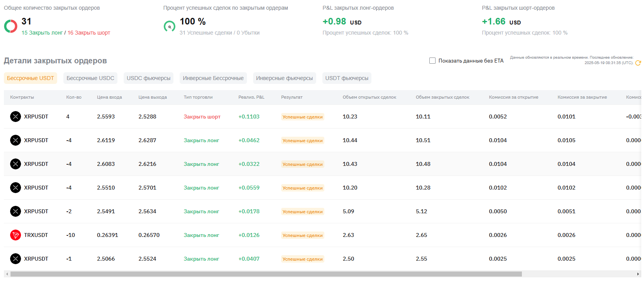The height and width of the screenshot is (282, 644).
Task: Switch to 'Бессрочные USDC' tab
Action: (x=90, y=78)
